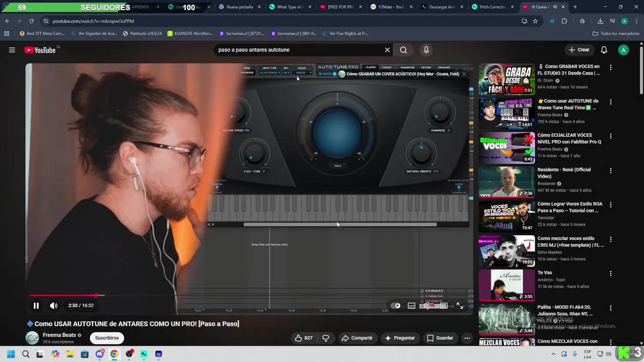Open more actions ellipsis below video
Image resolution: width=644 pixels, height=362 pixels.
pos(467,338)
